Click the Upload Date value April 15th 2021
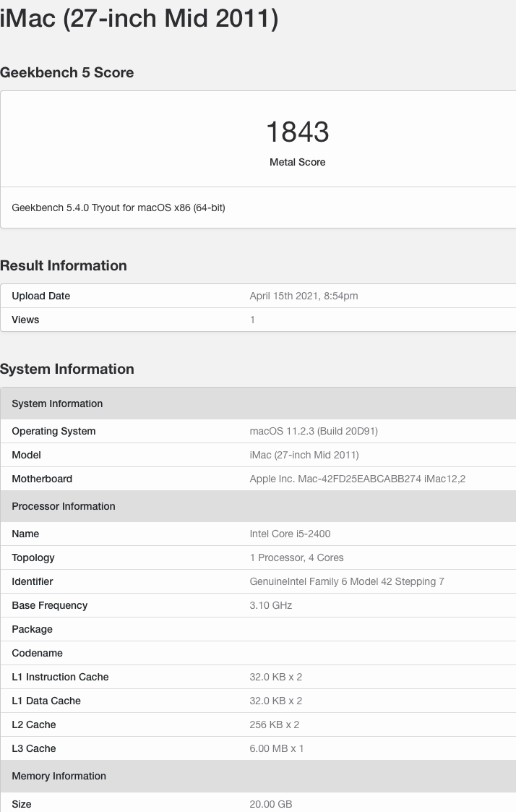Viewport: 516px width, 812px height. click(304, 296)
